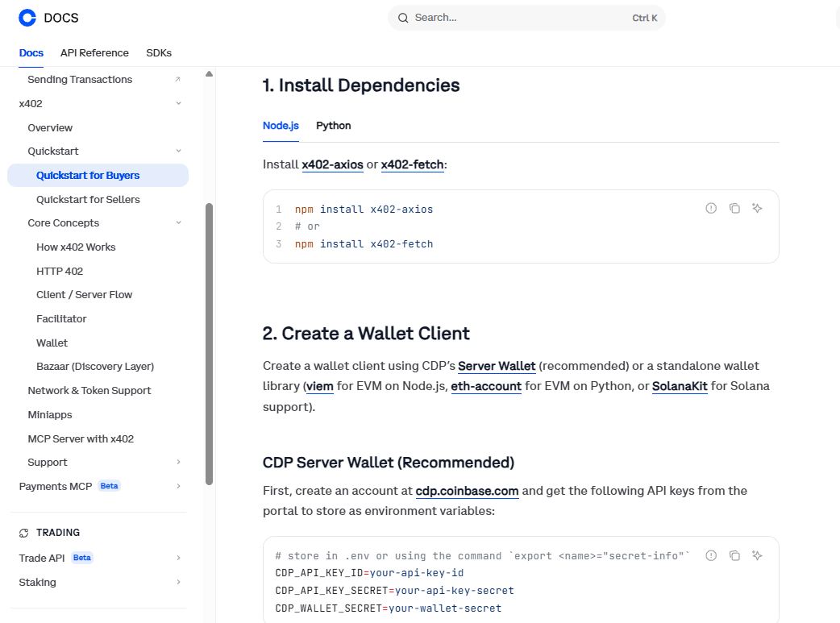
Task: Ask AI about the npm install snippet
Action: [x=757, y=208]
